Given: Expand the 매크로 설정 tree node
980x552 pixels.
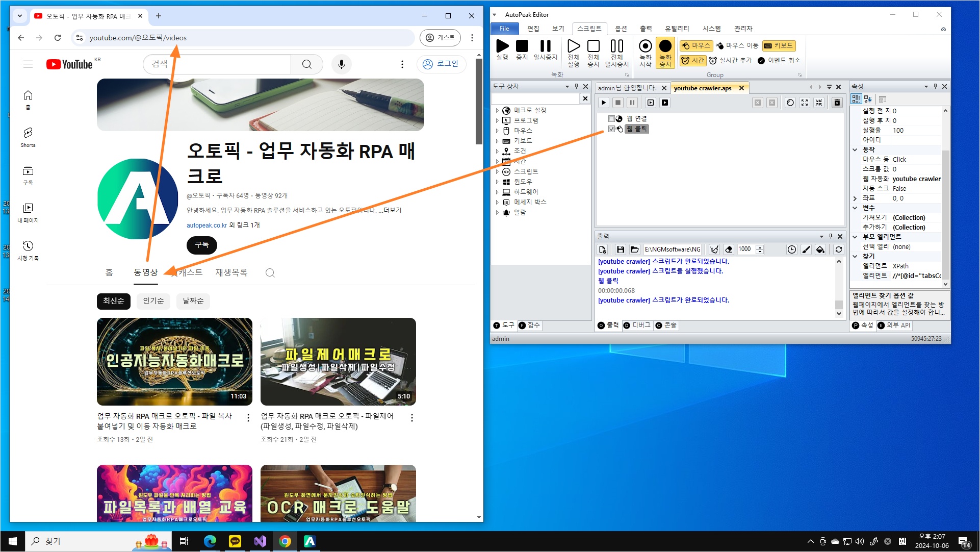Looking at the screenshot, I should pos(497,110).
